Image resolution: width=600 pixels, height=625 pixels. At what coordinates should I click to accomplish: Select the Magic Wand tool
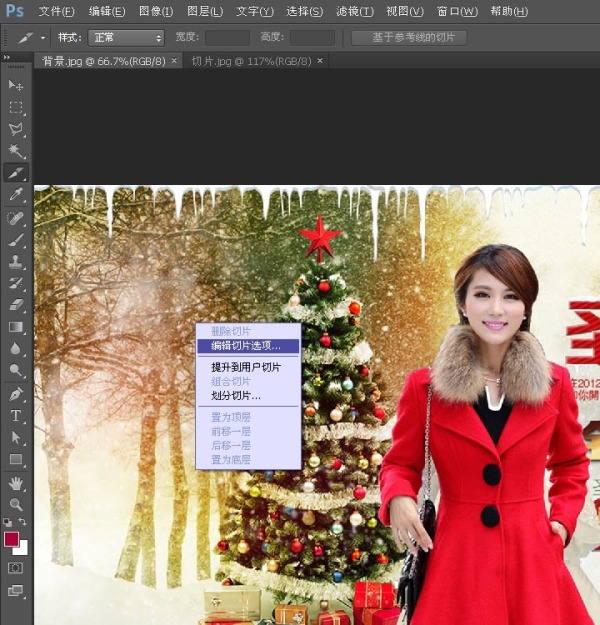[x=16, y=151]
